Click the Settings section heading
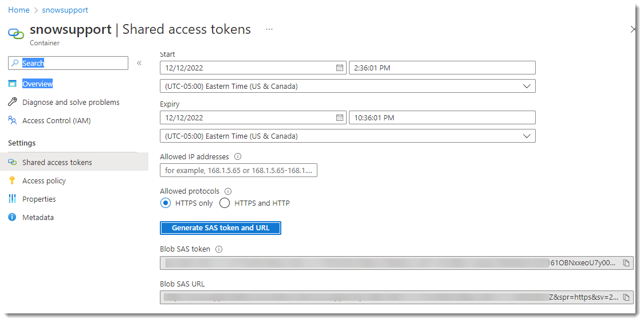The height and width of the screenshot is (322, 644). tap(22, 143)
